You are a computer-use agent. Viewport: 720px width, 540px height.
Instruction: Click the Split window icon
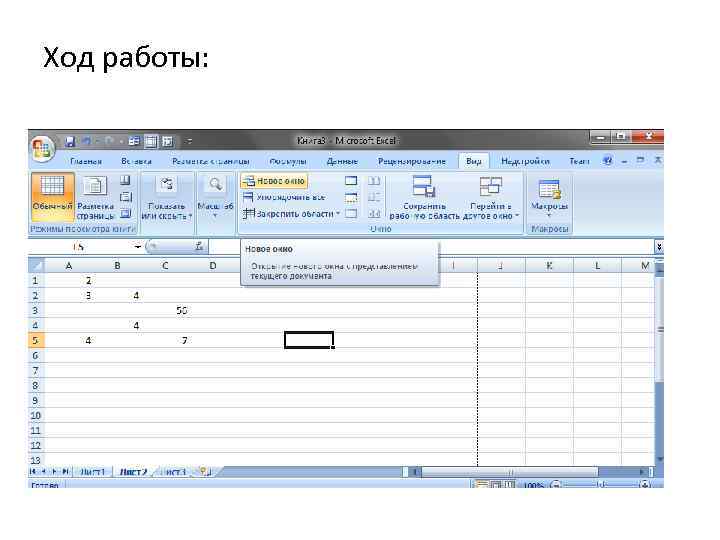(351, 181)
